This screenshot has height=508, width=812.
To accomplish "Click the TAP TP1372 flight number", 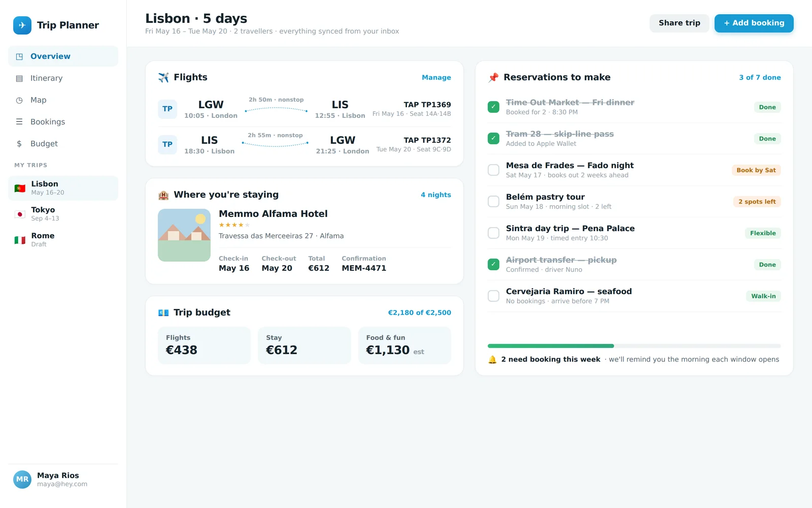I will coord(427,140).
